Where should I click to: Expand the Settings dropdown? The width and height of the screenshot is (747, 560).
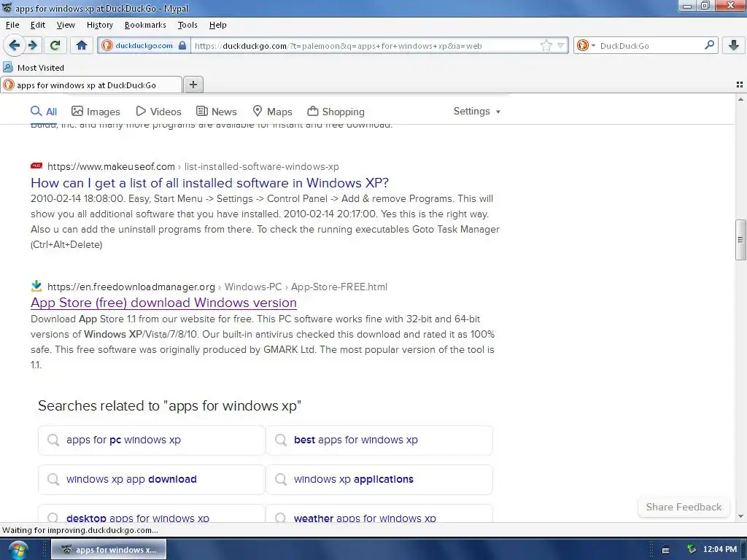coord(477,111)
